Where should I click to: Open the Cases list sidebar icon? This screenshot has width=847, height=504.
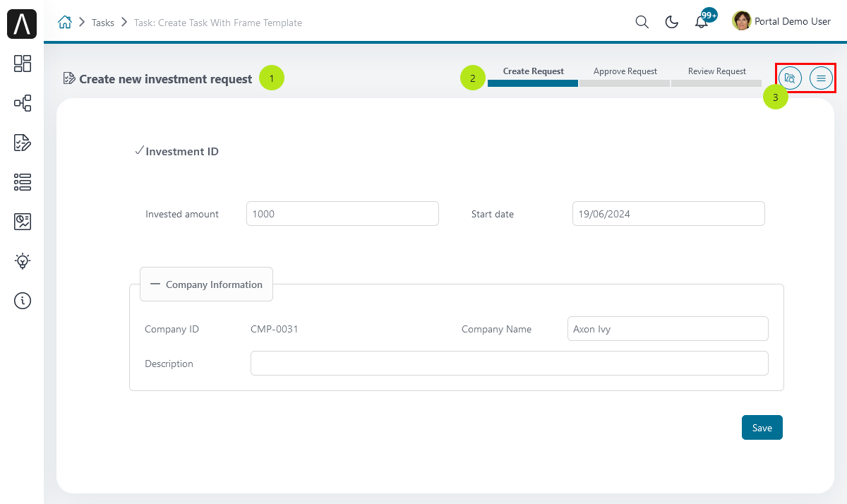(x=23, y=182)
